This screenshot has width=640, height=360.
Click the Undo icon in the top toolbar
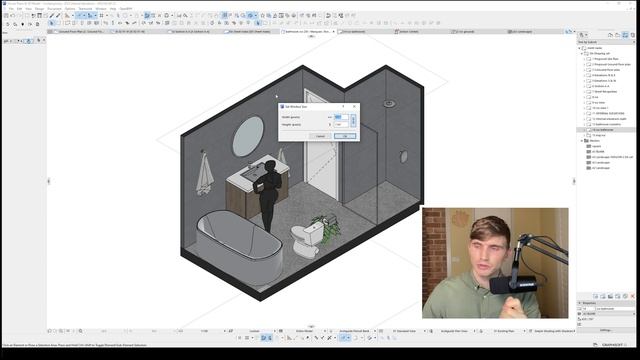(12, 16)
